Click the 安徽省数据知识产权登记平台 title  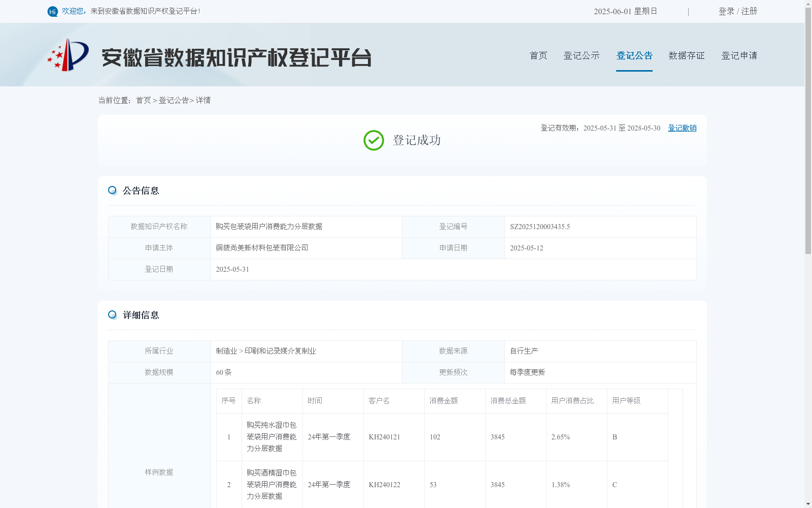(236, 57)
